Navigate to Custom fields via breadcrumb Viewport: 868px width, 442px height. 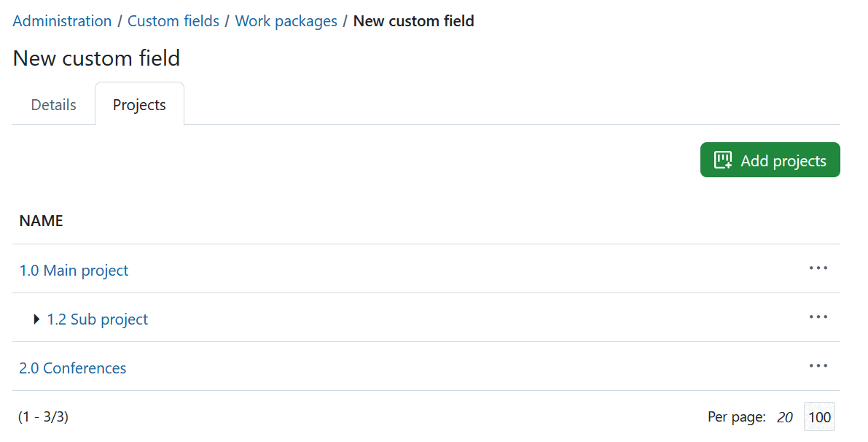click(x=173, y=20)
